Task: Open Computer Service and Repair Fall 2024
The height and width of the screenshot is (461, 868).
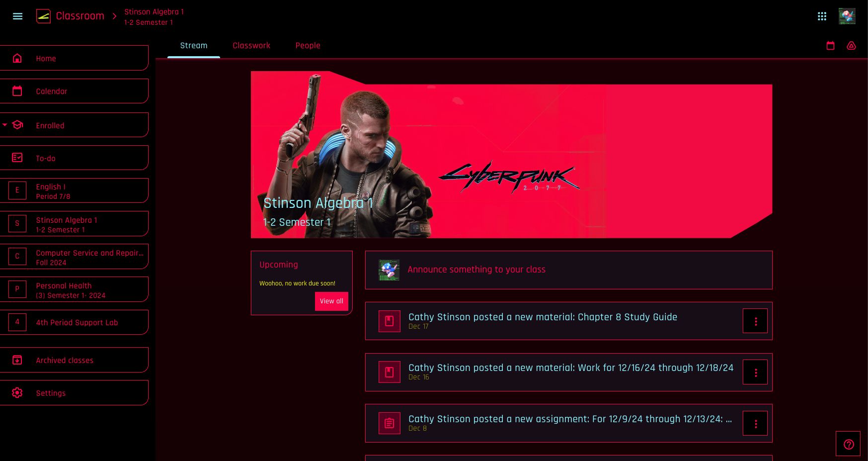Action: [74, 257]
